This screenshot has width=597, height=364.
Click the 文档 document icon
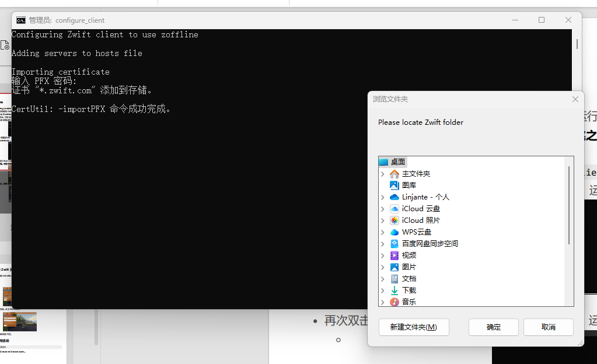tap(394, 279)
